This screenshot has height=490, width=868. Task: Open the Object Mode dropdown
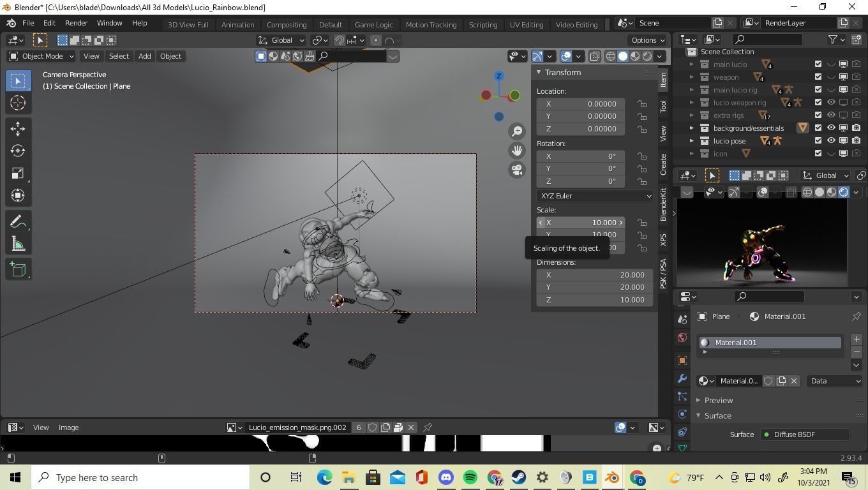(x=41, y=56)
